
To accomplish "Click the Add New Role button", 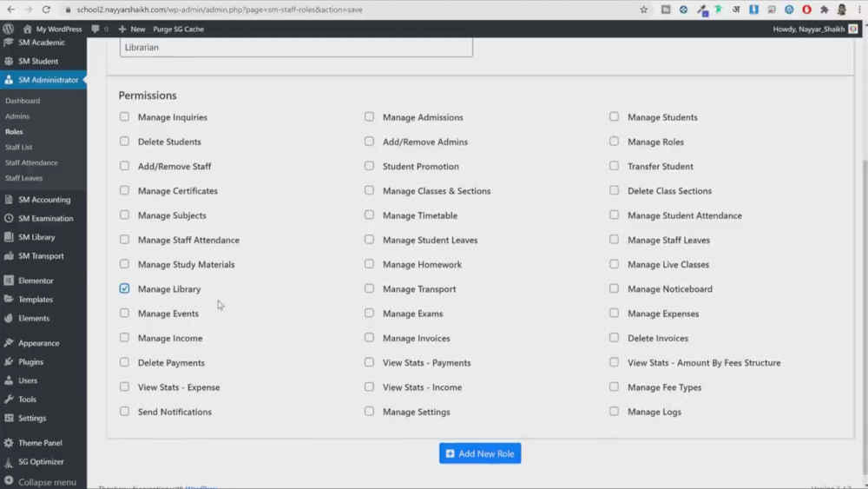I will pyautogui.click(x=480, y=453).
